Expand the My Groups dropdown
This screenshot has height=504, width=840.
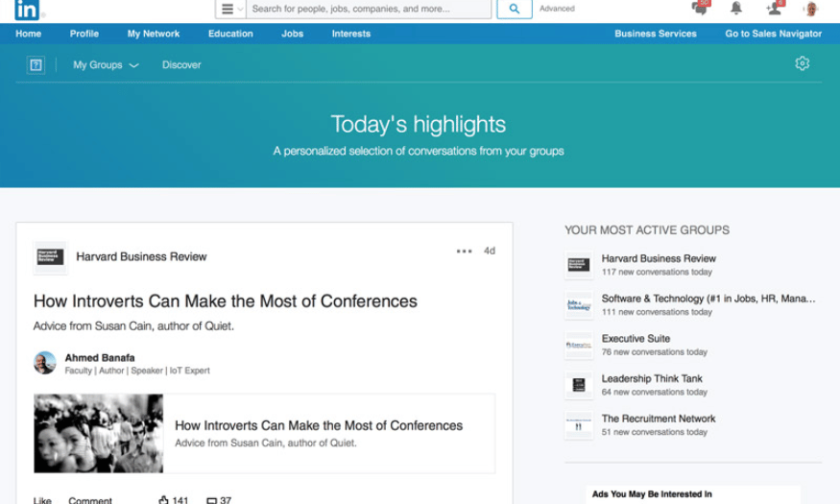(106, 65)
